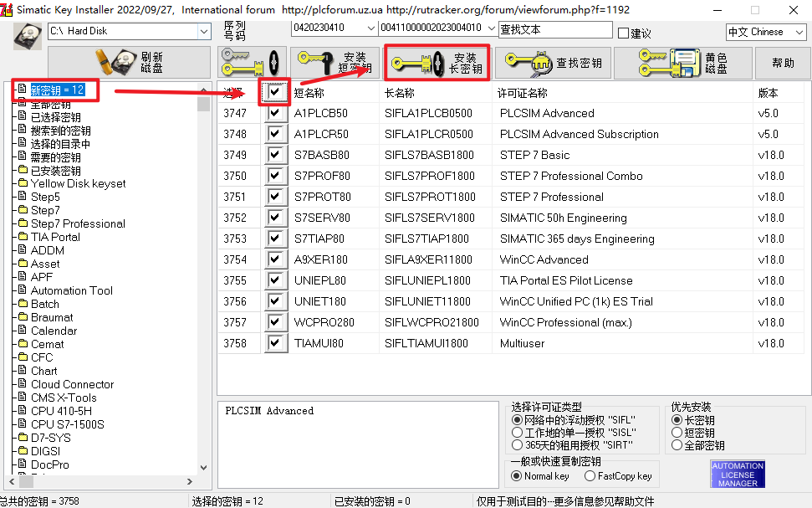Click the install long key button
The image size is (812, 508).
(438, 63)
